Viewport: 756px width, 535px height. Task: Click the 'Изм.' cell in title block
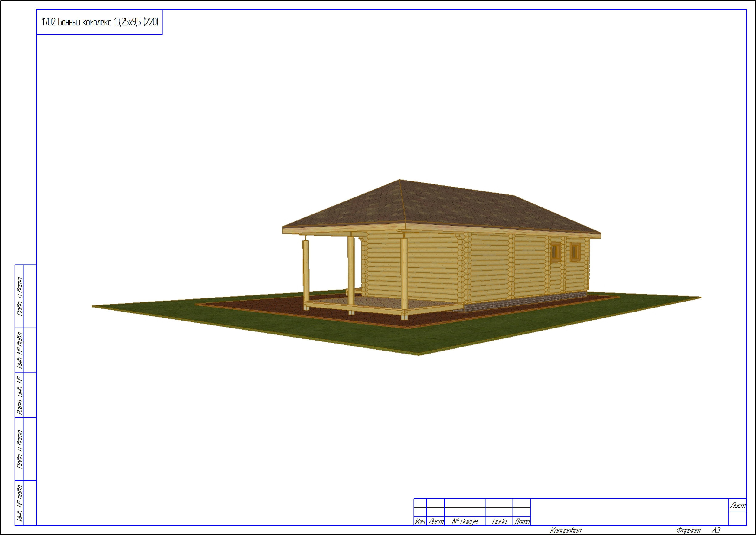pyautogui.click(x=420, y=522)
